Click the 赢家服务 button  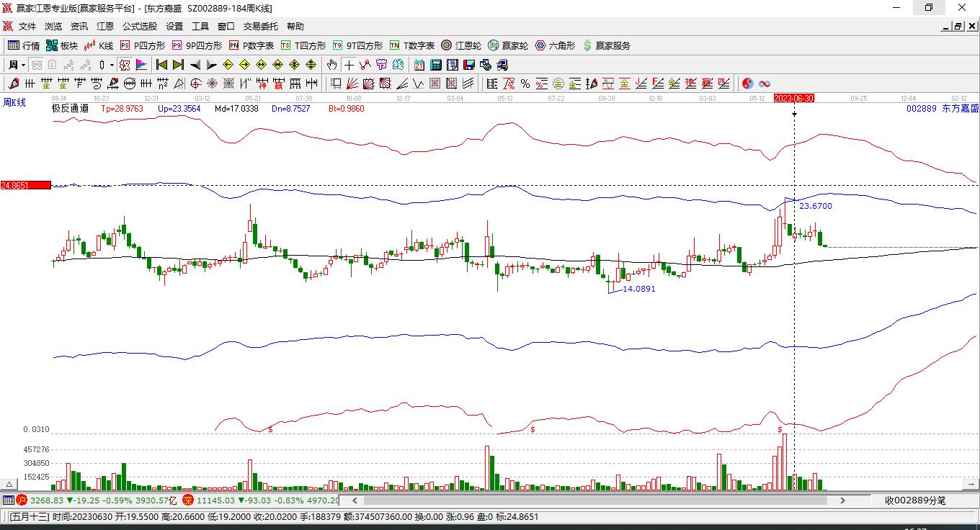[x=606, y=45]
